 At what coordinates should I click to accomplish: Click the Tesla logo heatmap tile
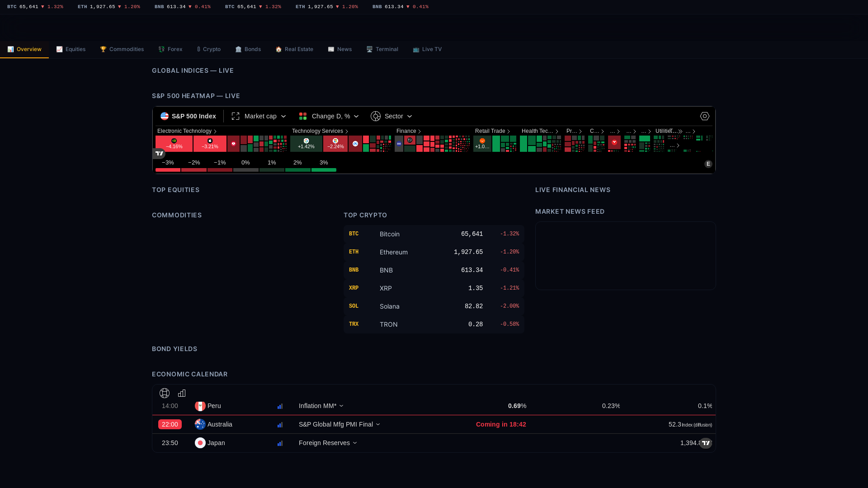click(614, 142)
